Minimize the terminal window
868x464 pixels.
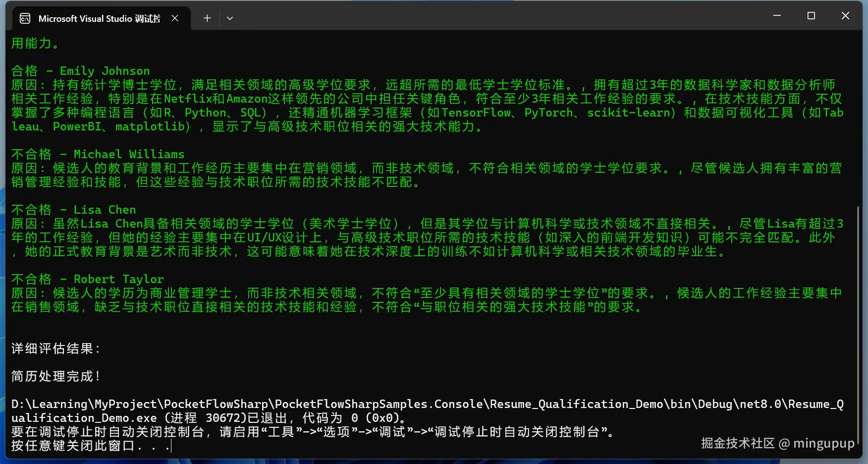click(777, 16)
